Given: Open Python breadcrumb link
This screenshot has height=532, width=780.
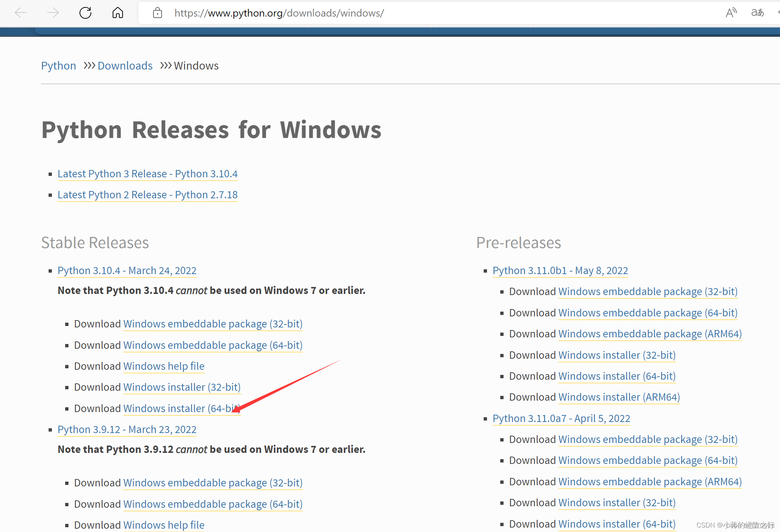Looking at the screenshot, I should point(59,65).
